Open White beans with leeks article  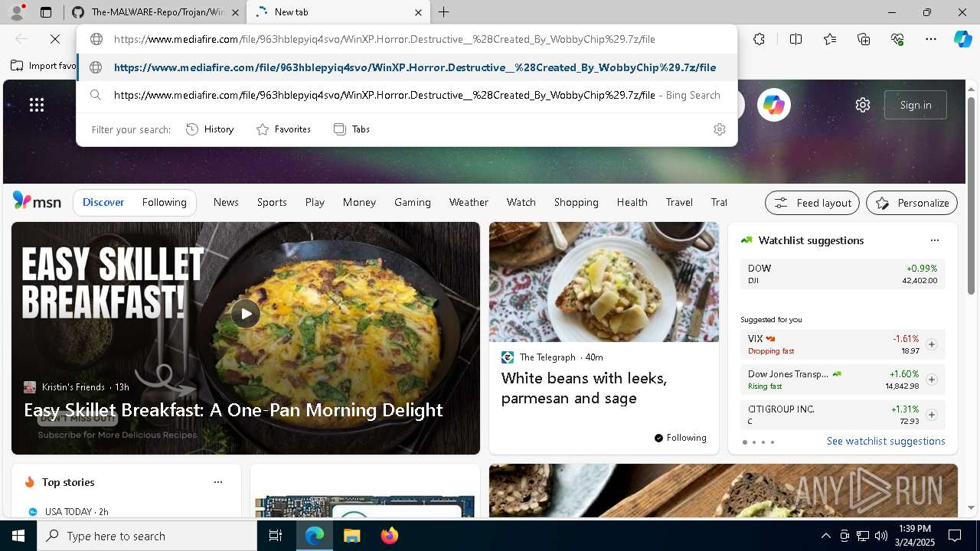point(584,388)
